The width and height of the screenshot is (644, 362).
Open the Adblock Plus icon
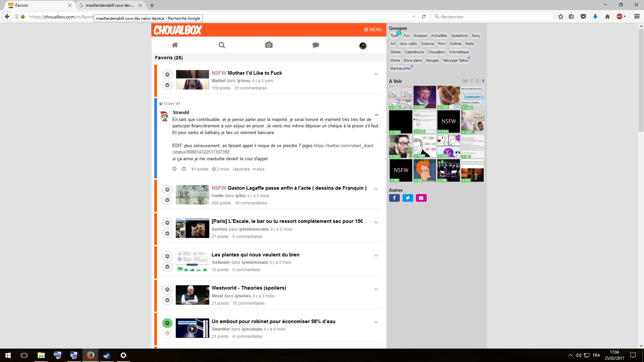(620, 16)
